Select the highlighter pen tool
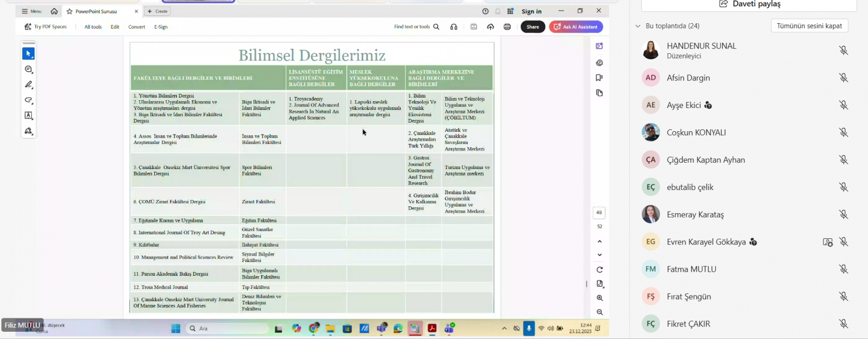 [29, 85]
